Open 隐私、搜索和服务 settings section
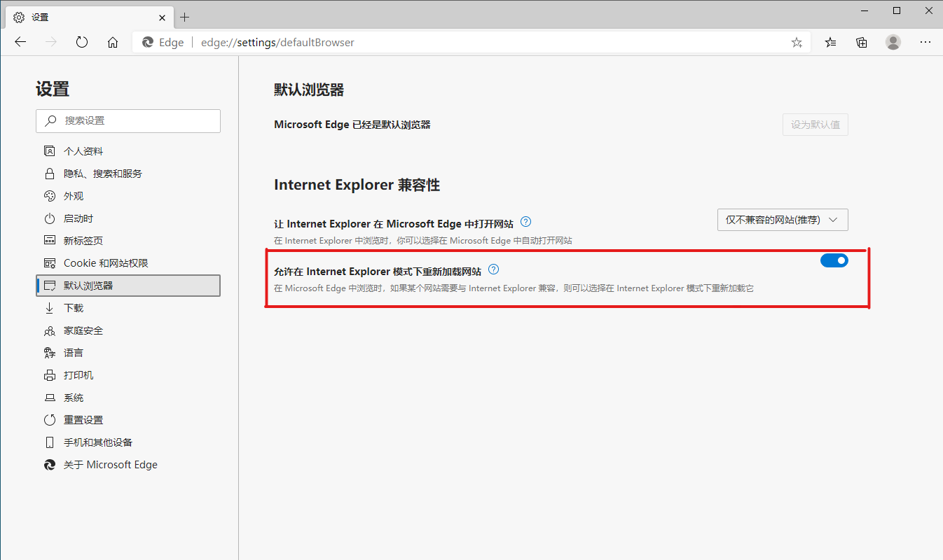This screenshot has height=560, width=943. click(x=128, y=174)
